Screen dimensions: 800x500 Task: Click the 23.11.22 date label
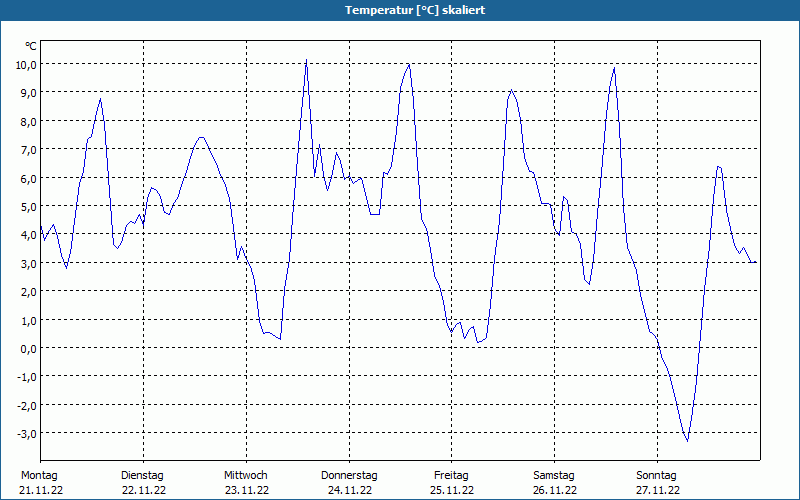click(246, 490)
